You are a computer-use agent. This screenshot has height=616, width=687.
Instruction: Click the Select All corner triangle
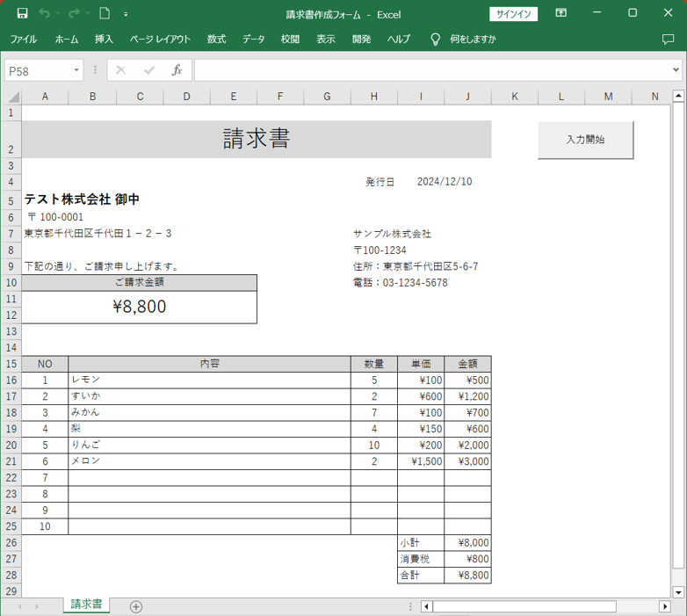(12, 97)
